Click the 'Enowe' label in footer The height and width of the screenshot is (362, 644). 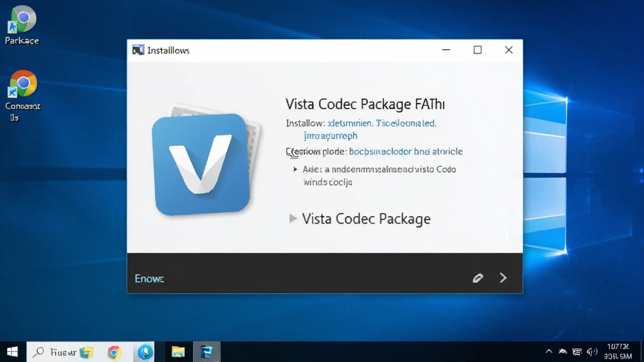coord(150,278)
